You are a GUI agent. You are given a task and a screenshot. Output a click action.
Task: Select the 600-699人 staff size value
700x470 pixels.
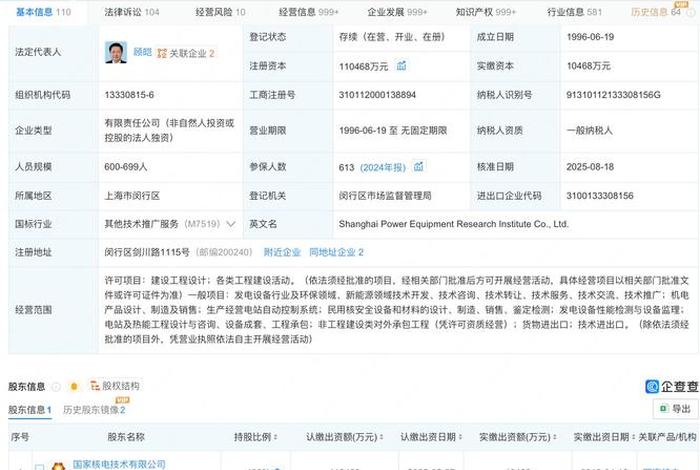(x=126, y=166)
